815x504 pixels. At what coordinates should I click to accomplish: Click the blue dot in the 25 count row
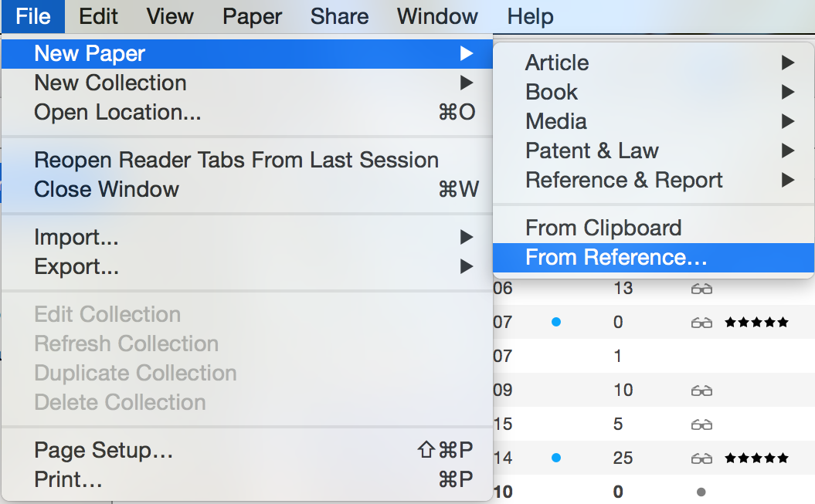[x=555, y=458]
